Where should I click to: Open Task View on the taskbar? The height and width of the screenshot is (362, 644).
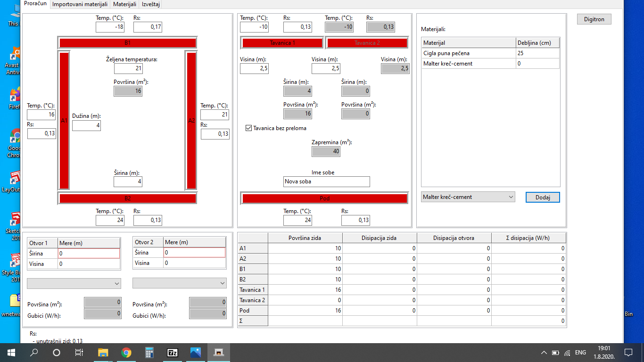point(79,352)
